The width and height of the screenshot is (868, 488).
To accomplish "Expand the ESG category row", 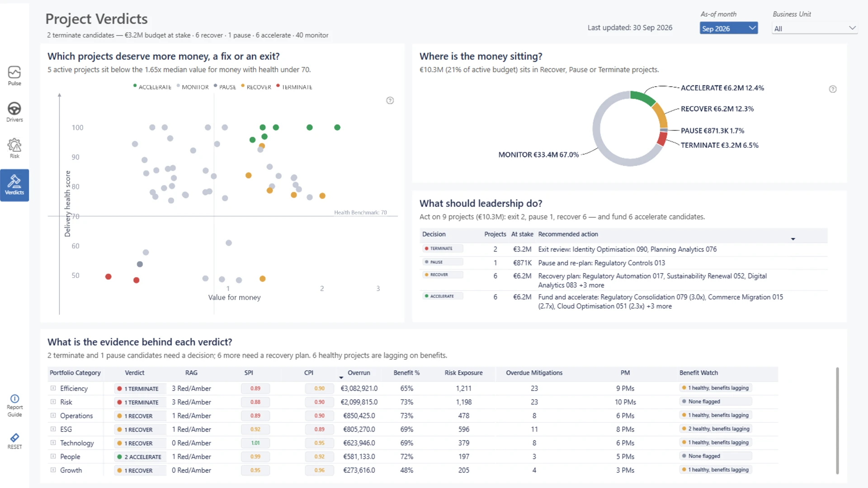I will (53, 429).
